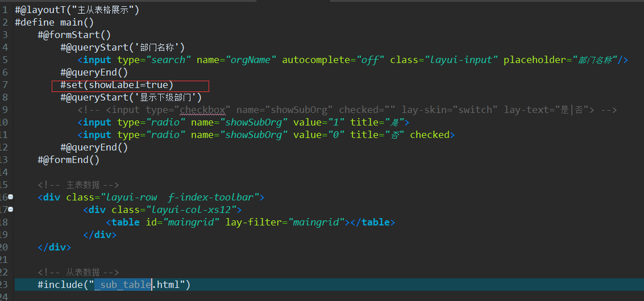Click the closing </div> on line 19
This screenshot has height=301, width=644.
pos(100,235)
